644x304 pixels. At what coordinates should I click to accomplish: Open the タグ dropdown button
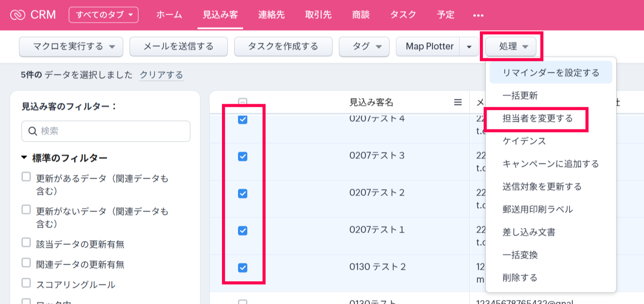(364, 46)
